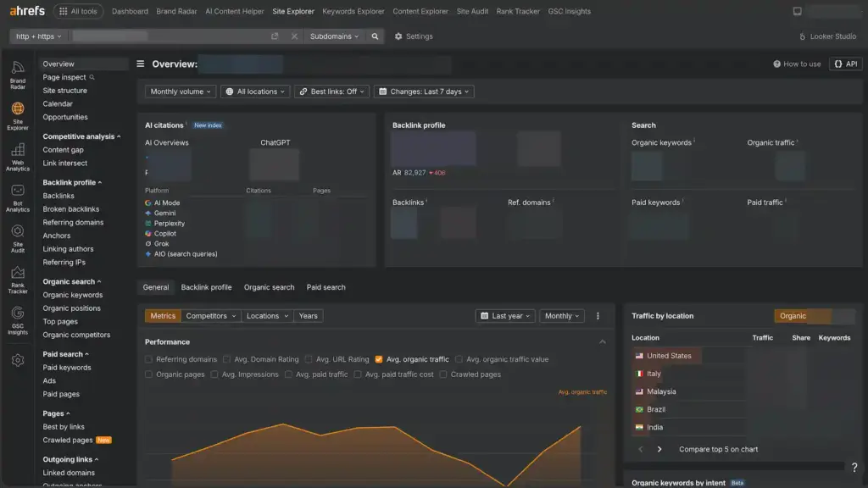Click the API button
The image size is (868, 488).
[846, 64]
